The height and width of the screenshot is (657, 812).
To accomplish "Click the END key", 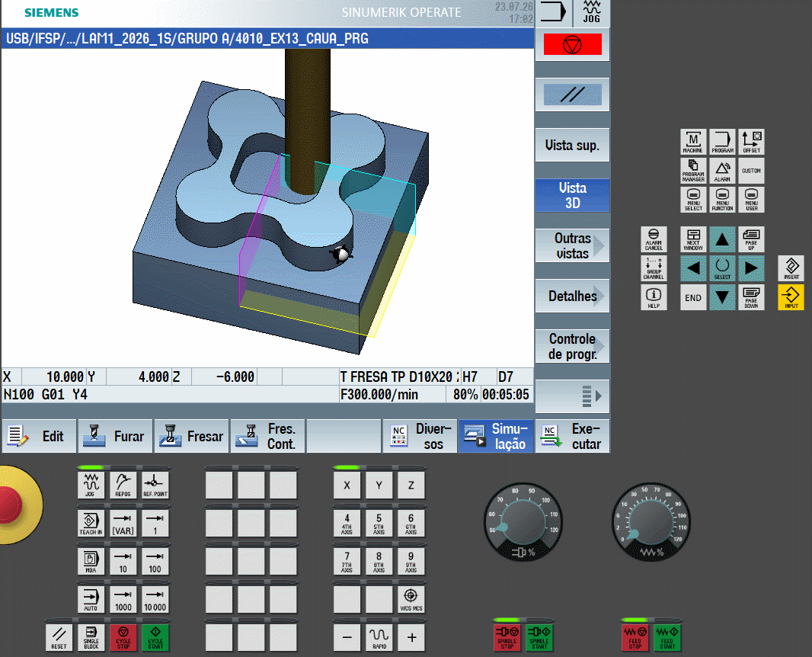I will click(693, 297).
